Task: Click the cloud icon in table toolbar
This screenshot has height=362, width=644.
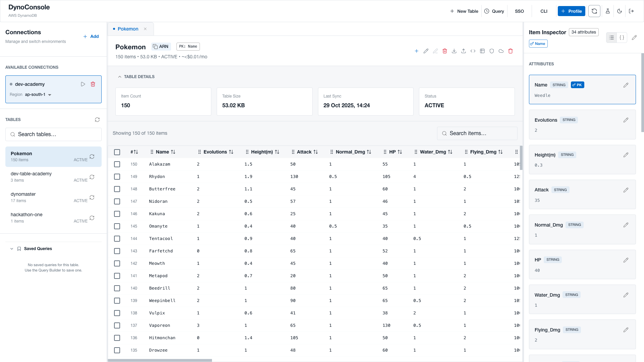Action: click(501, 51)
